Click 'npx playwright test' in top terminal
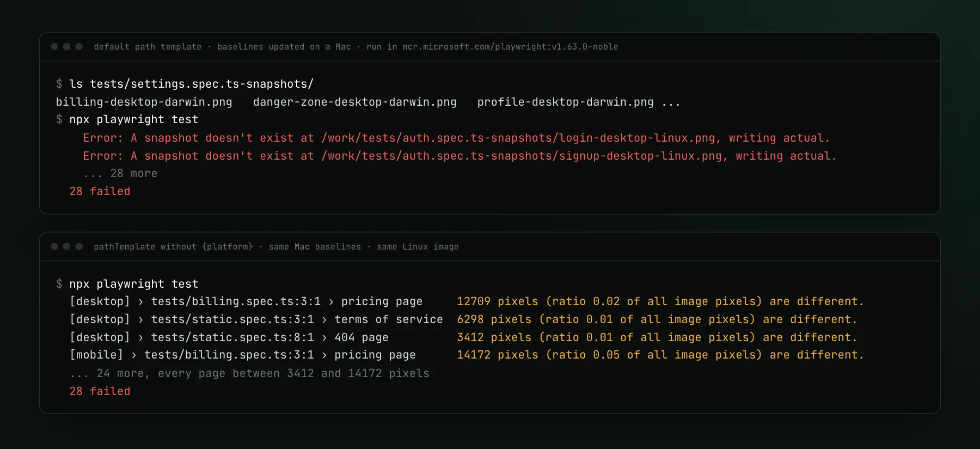 tap(134, 119)
